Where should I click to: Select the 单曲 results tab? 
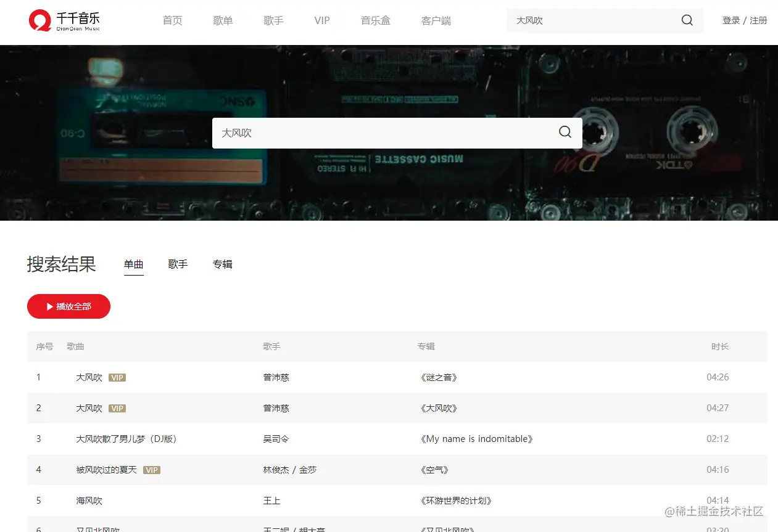pos(134,264)
